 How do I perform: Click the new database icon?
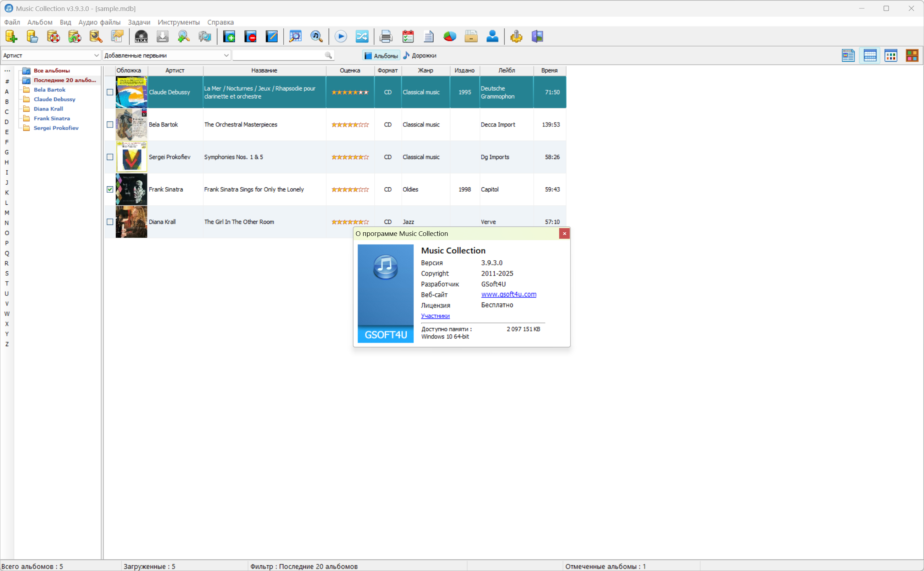tap(11, 36)
